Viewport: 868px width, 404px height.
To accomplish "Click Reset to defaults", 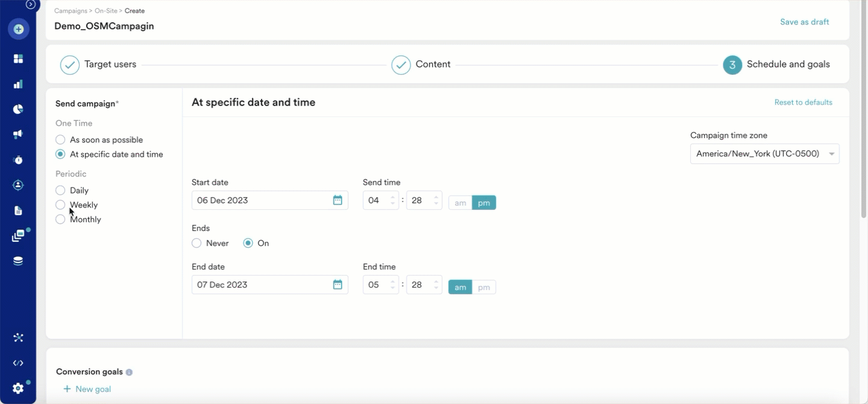I will (x=803, y=103).
